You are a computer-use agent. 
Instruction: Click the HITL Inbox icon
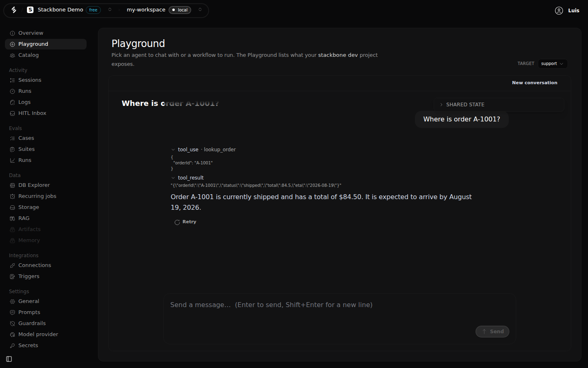coord(12,113)
